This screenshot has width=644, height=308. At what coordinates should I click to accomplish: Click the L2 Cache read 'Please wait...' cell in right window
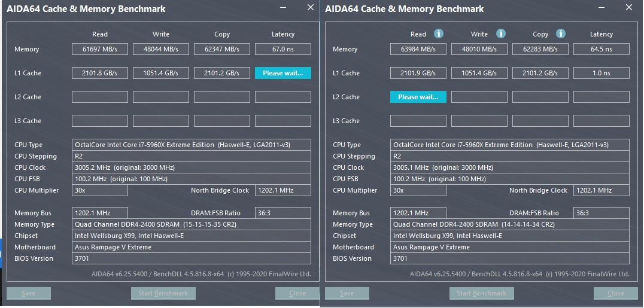(418, 97)
